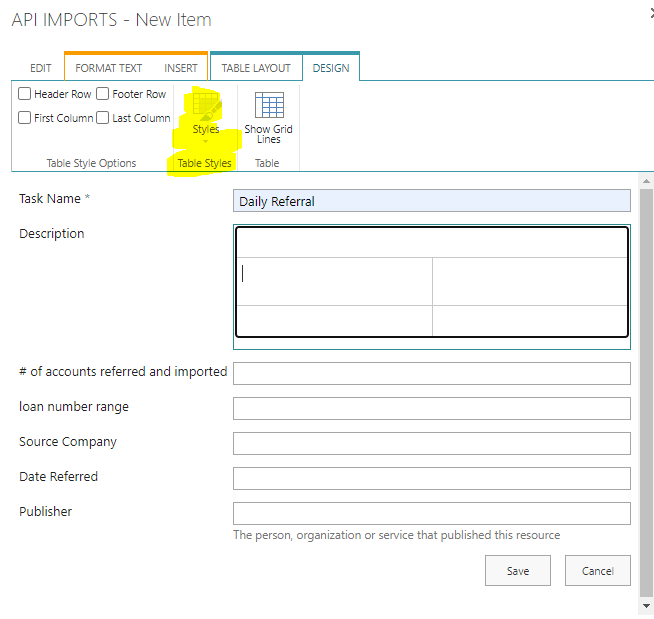
Task: Click the Publisher description help text
Action: [x=396, y=535]
